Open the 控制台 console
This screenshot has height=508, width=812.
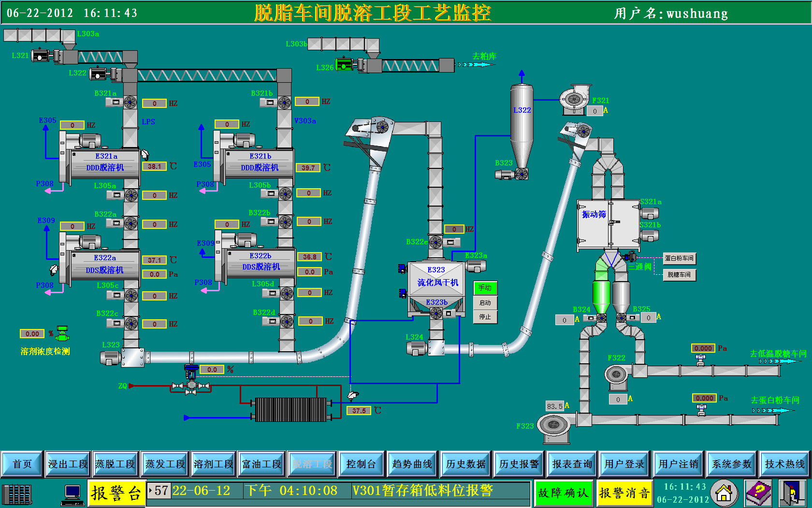coord(361,464)
